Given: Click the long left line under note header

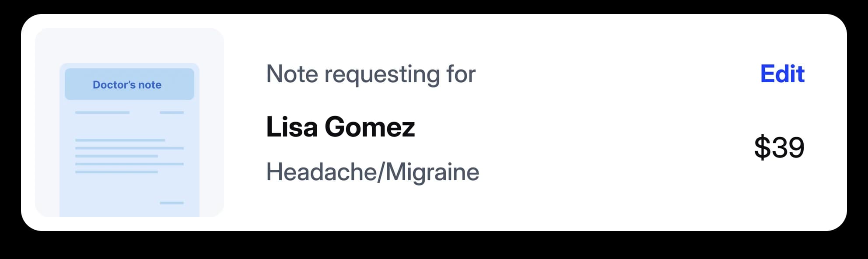Looking at the screenshot, I should [x=102, y=112].
